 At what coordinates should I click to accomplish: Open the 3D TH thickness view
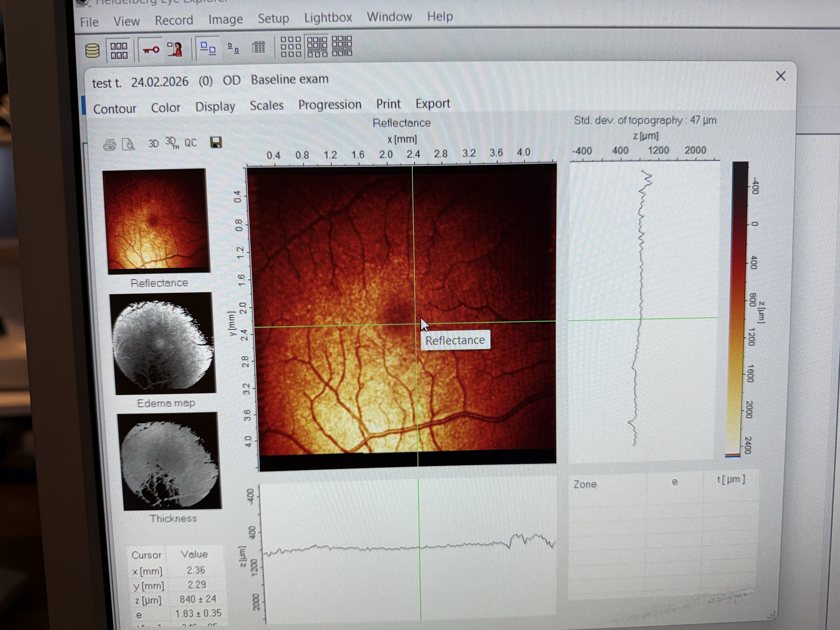172,143
